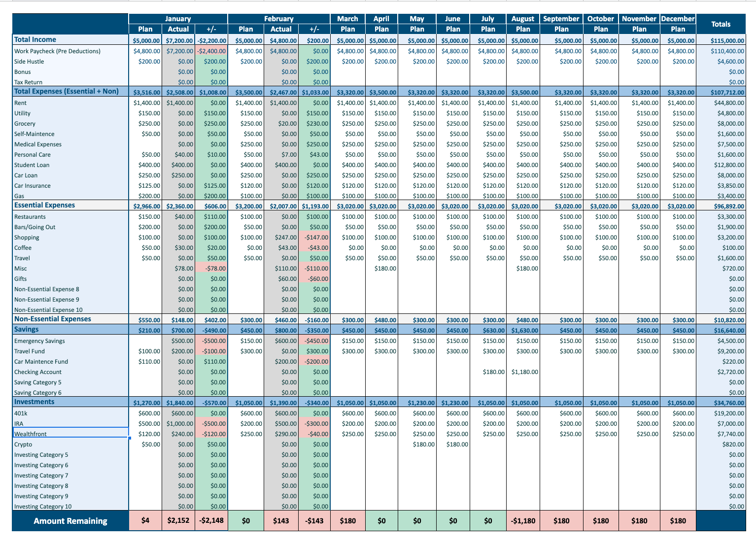Click the Rent row label

click(20, 103)
